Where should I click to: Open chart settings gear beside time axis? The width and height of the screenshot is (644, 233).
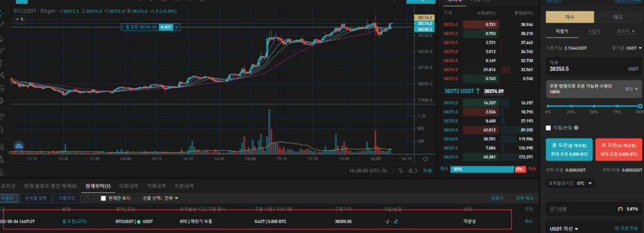[425, 159]
